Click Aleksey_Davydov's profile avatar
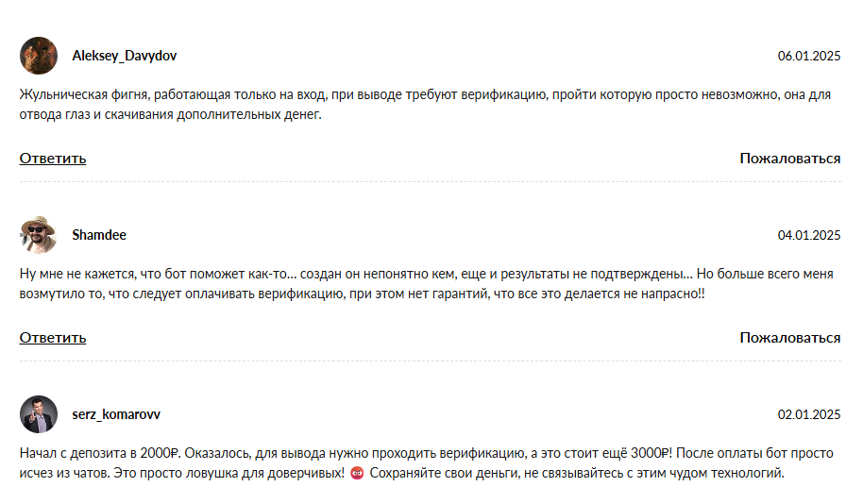 [39, 56]
